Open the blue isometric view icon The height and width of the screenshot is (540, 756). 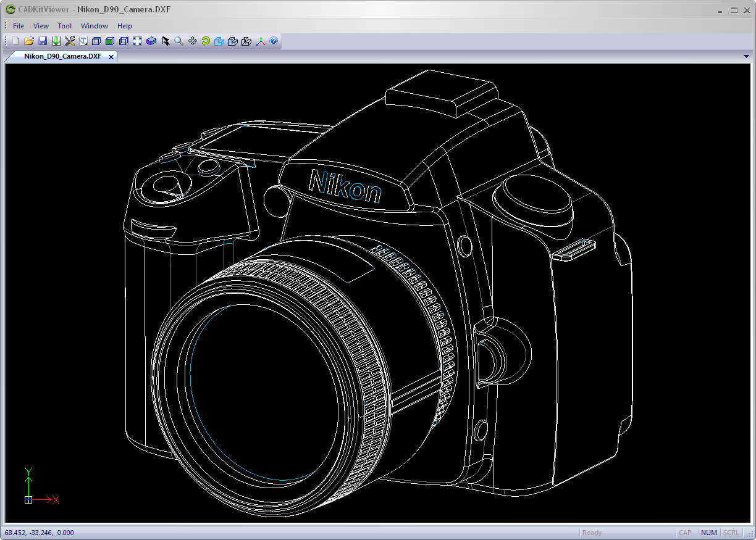[x=219, y=41]
